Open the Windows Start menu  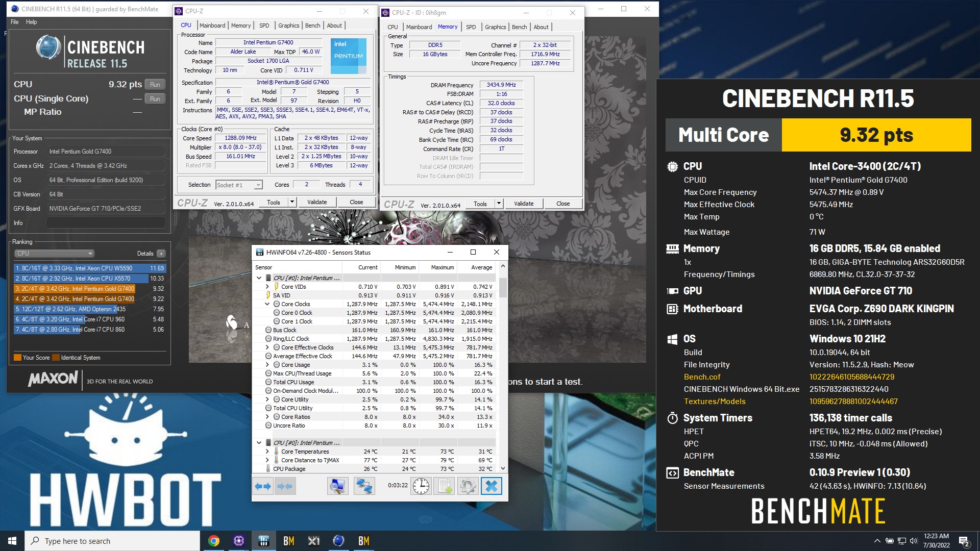[x=12, y=541]
